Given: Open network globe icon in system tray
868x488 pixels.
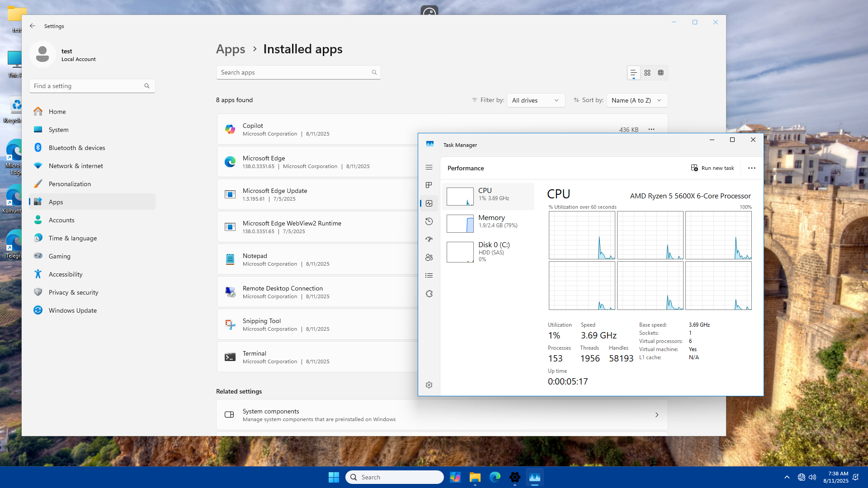Looking at the screenshot, I should point(802,477).
